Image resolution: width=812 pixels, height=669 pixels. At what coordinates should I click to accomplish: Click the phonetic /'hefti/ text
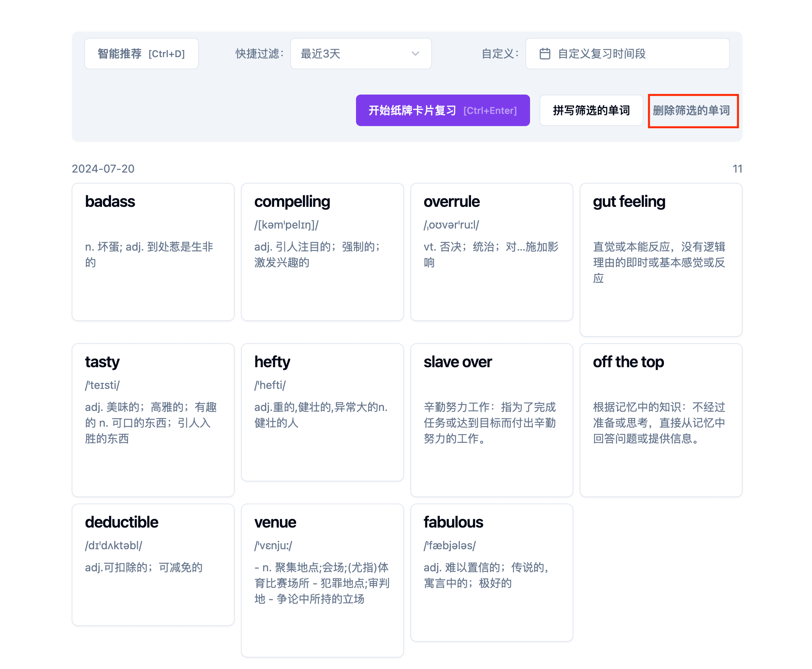click(x=270, y=385)
